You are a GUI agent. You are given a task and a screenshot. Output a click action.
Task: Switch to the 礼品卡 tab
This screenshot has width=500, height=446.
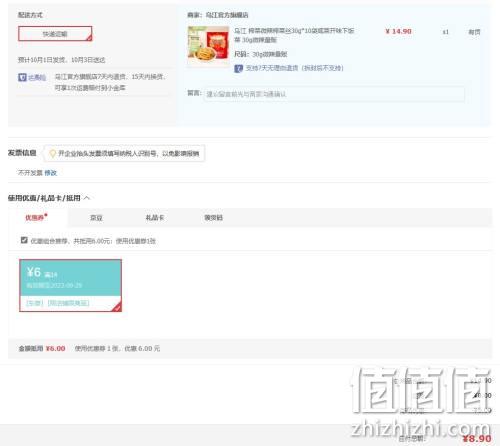click(x=155, y=218)
